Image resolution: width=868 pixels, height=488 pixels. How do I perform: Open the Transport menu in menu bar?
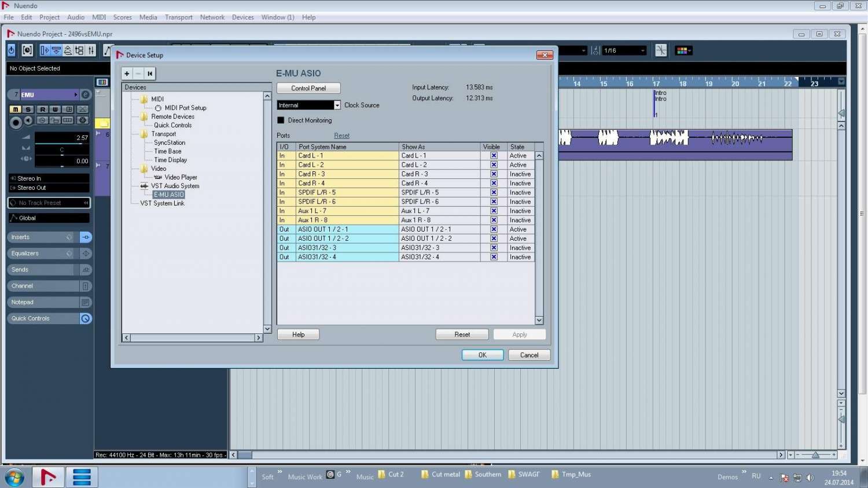[x=178, y=17]
